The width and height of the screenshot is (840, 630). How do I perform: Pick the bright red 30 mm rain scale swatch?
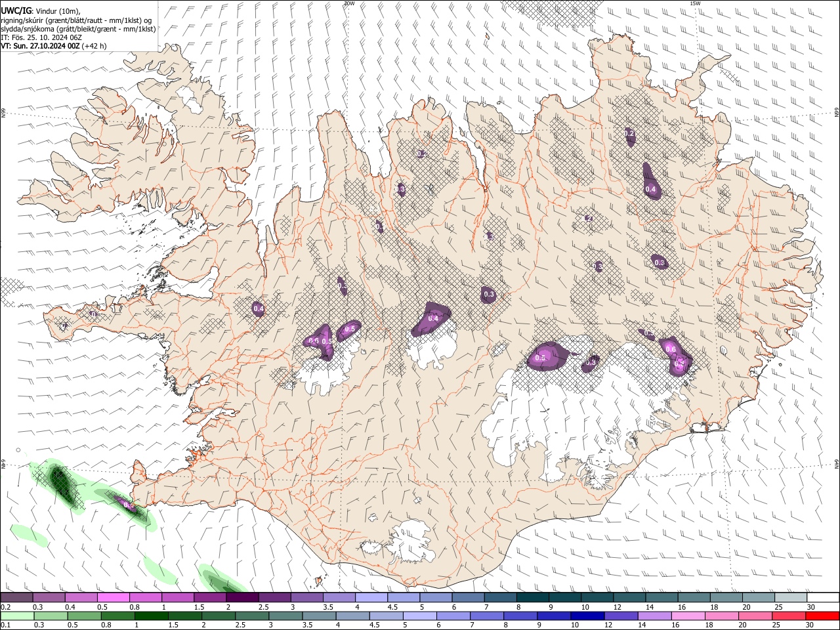click(822, 616)
